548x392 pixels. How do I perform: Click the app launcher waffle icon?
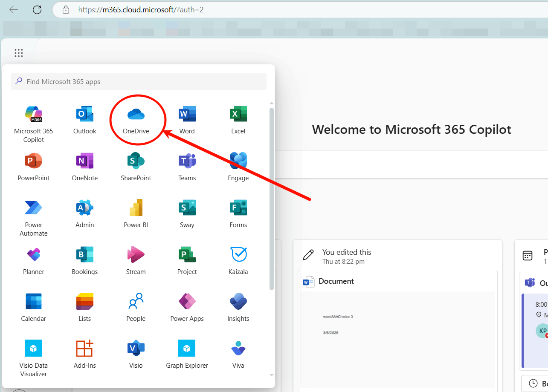point(18,53)
